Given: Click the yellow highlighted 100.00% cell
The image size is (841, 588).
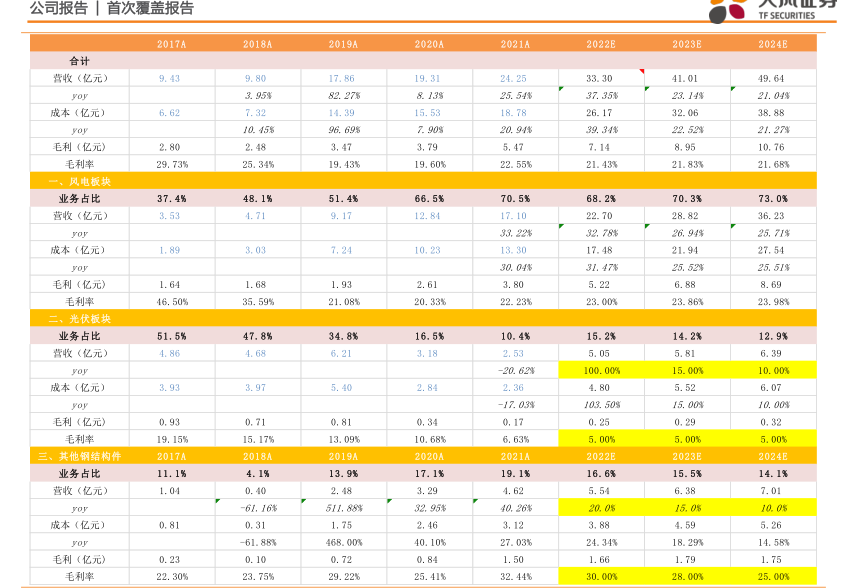Looking at the screenshot, I should 600,370.
